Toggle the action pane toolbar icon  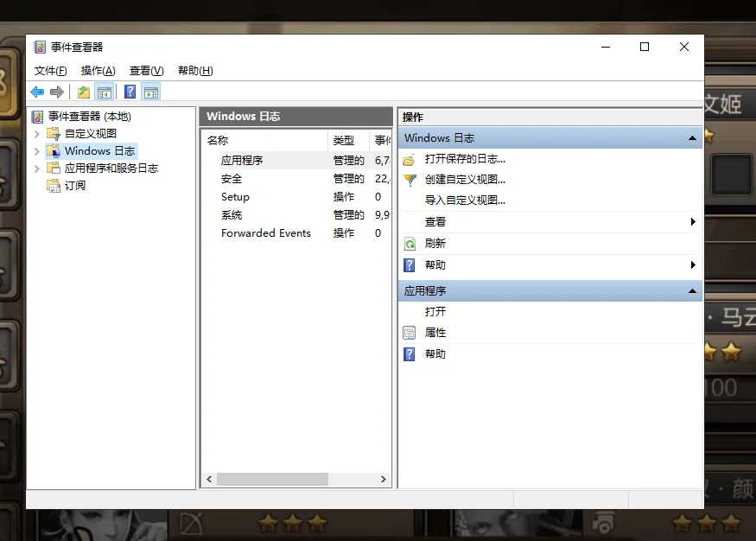tap(151, 92)
